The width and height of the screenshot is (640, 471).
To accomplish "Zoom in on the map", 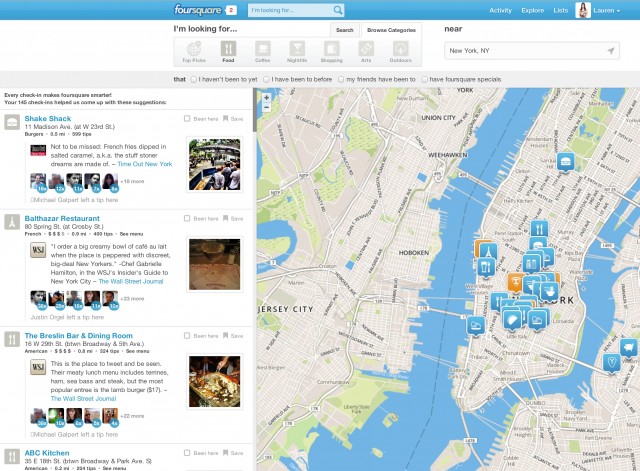I will coord(267,98).
